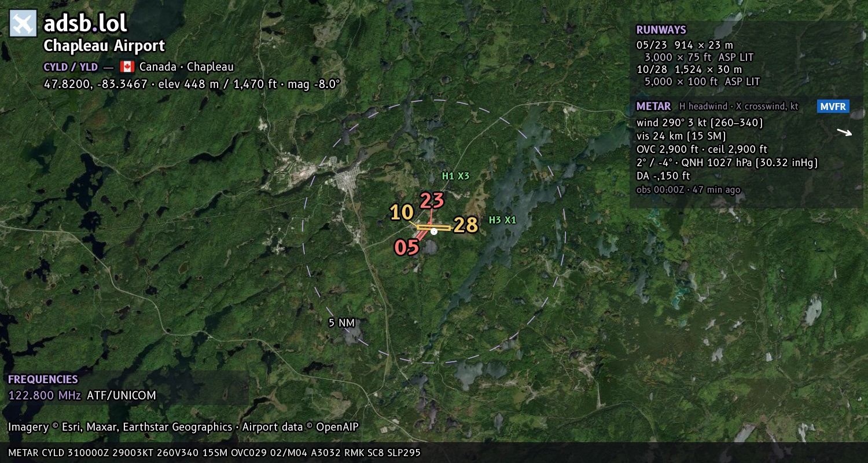The height and width of the screenshot is (463, 868).
Task: Click the OVC 2,900 ft ceiling line
Action: point(702,149)
